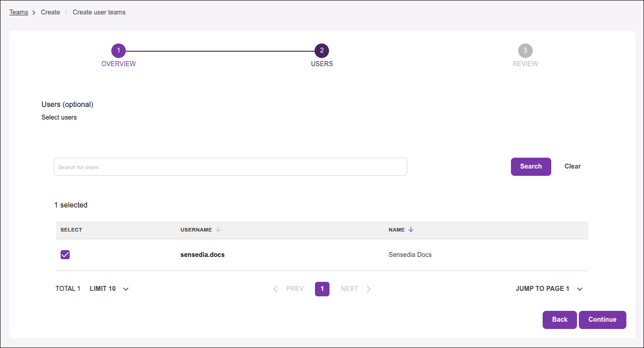Screen dimensions: 644x348
Task: Focus the Search for users field
Action: [x=230, y=167]
